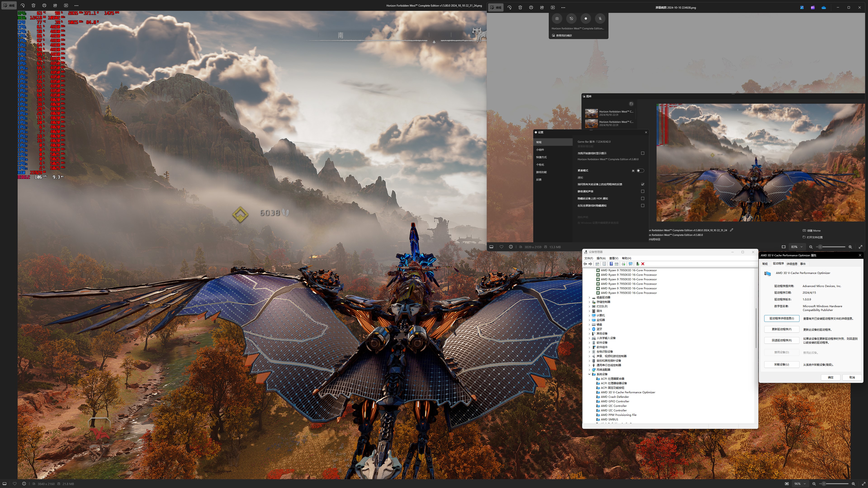This screenshot has width=868, height=488.
Task: Click the 回退驱动程序(R) button
Action: coord(782,340)
